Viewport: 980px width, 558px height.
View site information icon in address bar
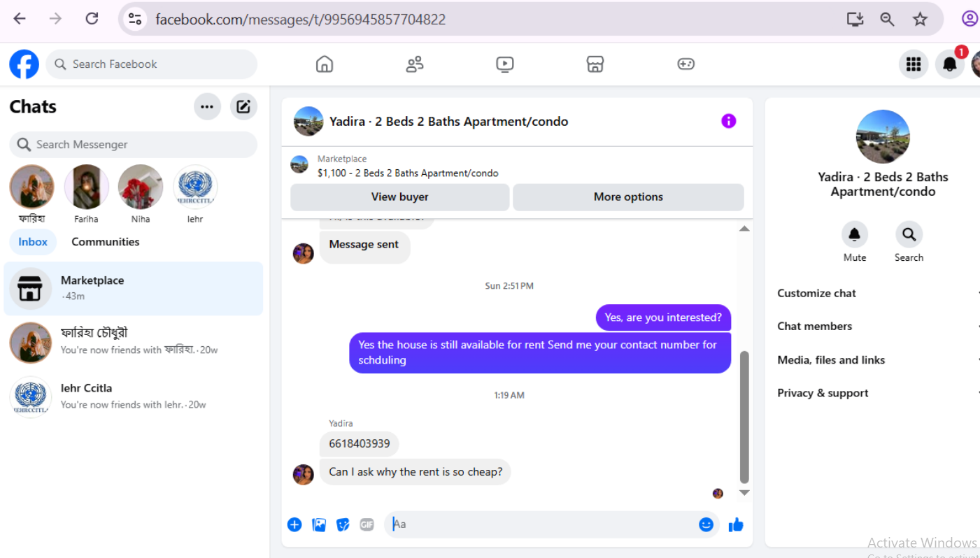coord(135,19)
